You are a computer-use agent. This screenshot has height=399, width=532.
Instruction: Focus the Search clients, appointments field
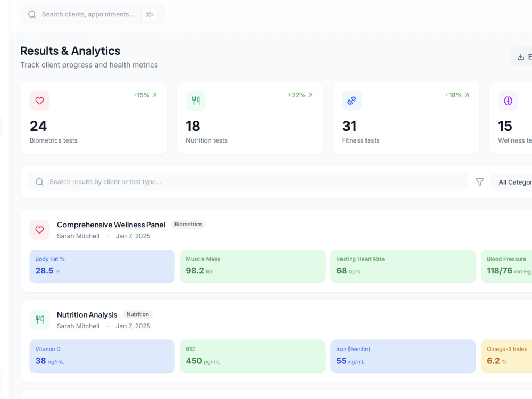tap(93, 14)
